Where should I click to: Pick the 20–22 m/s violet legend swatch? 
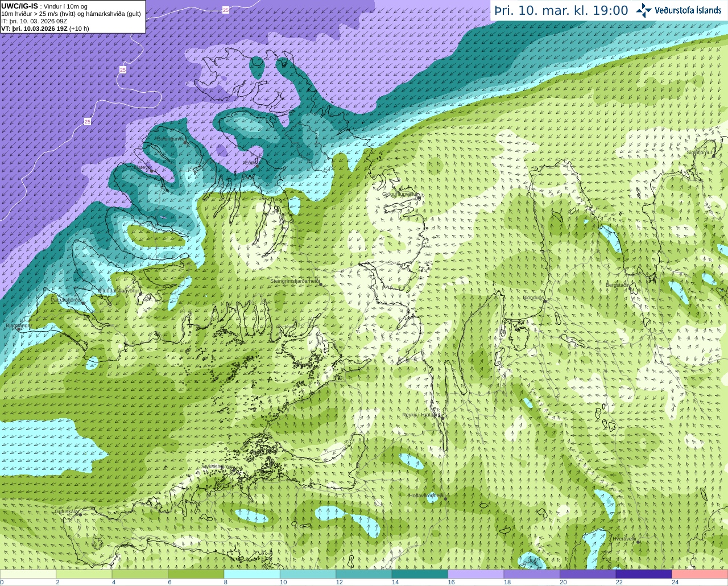point(588,573)
